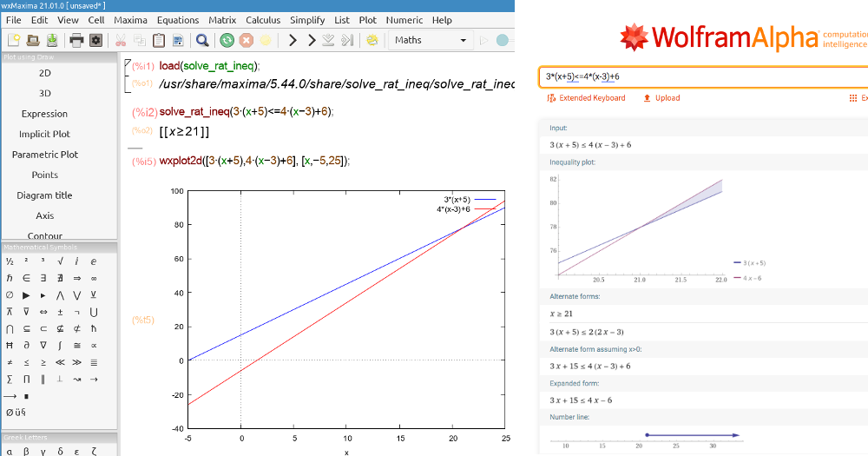Insert the element-of symbol
This screenshot has width=868, height=456.
click(x=26, y=278)
